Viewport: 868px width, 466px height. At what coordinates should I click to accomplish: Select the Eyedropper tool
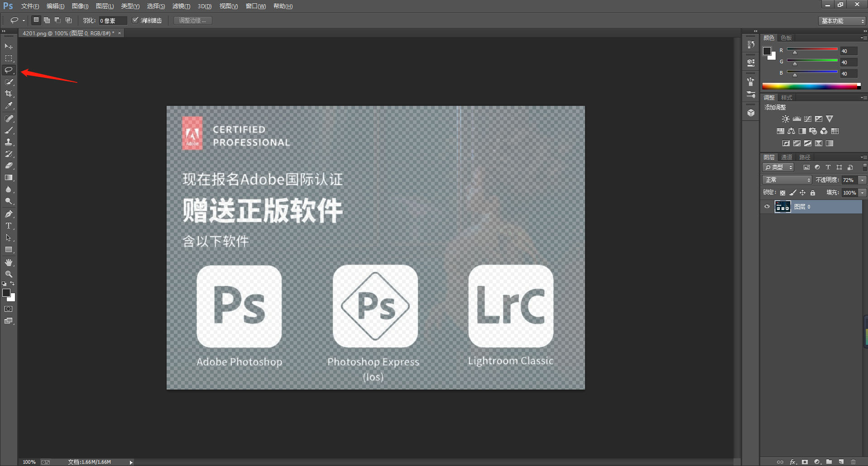tap(9, 105)
